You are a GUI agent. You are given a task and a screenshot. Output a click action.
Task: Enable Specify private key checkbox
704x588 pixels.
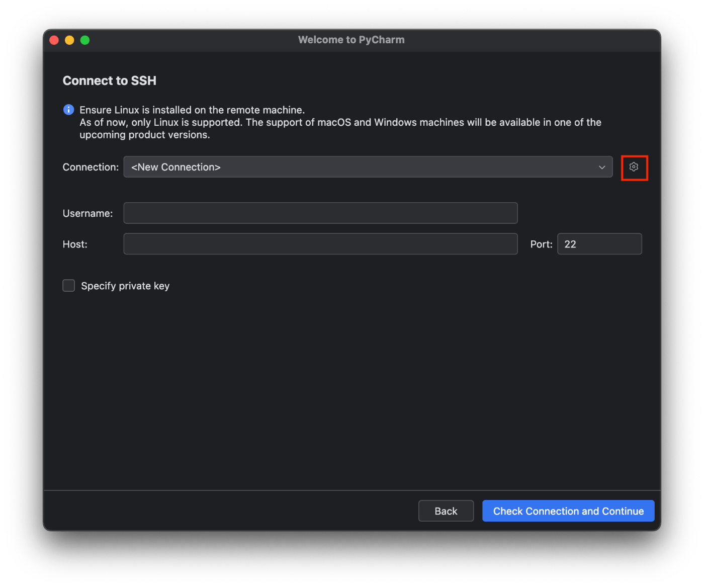(x=69, y=286)
